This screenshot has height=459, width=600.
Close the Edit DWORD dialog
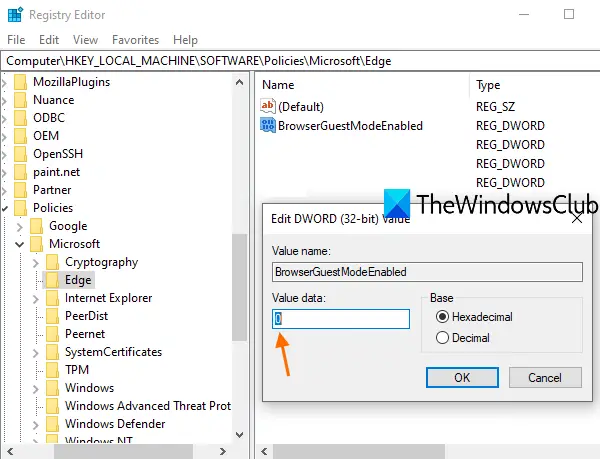coord(577,218)
